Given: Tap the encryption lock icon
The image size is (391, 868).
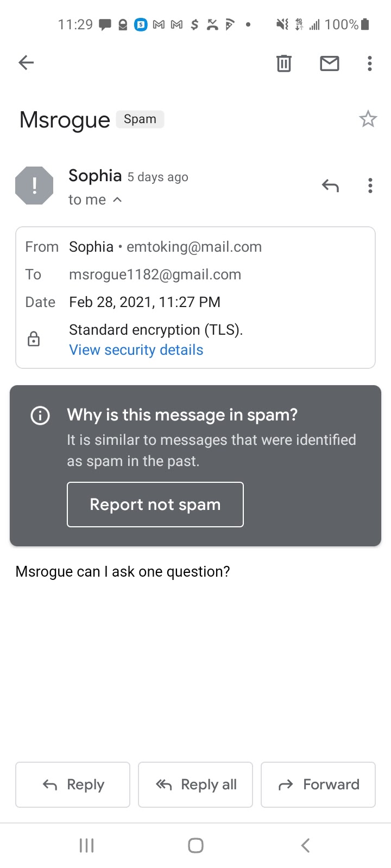Looking at the screenshot, I should 34,339.
